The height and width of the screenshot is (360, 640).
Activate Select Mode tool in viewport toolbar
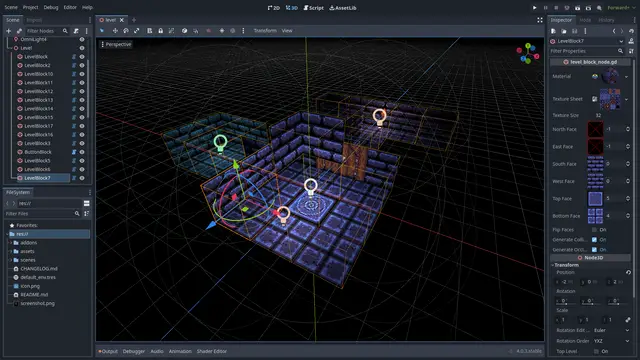pyautogui.click(x=102, y=31)
